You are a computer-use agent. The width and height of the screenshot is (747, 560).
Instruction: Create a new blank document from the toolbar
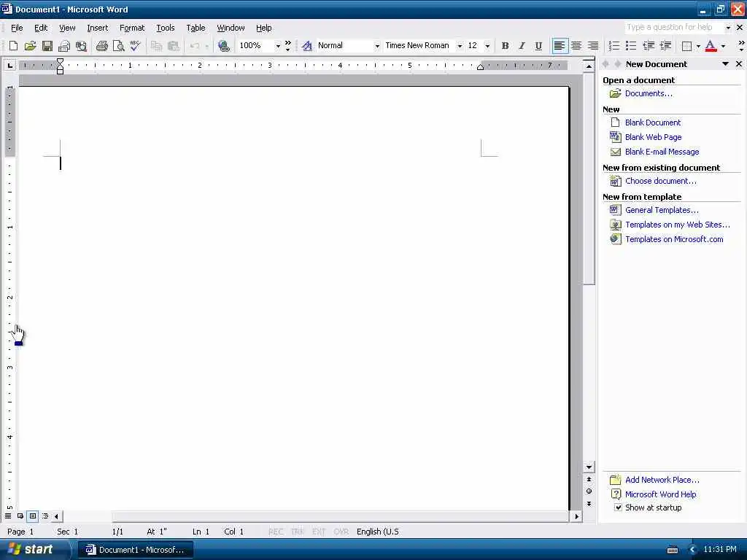coord(13,46)
